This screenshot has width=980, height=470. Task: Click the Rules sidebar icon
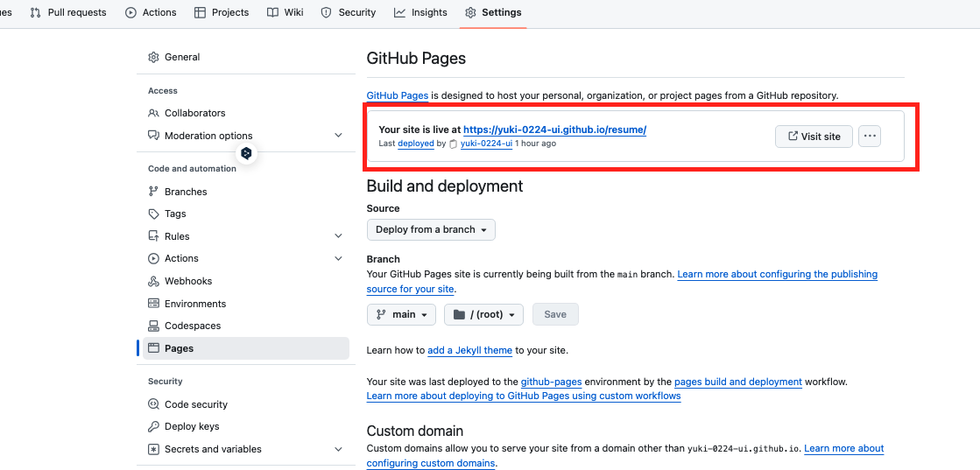pyautogui.click(x=153, y=236)
